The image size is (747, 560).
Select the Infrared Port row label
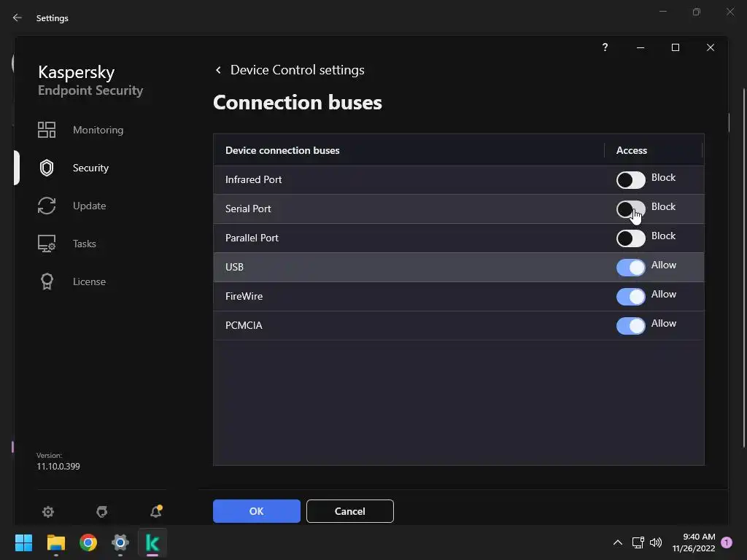pos(253,179)
